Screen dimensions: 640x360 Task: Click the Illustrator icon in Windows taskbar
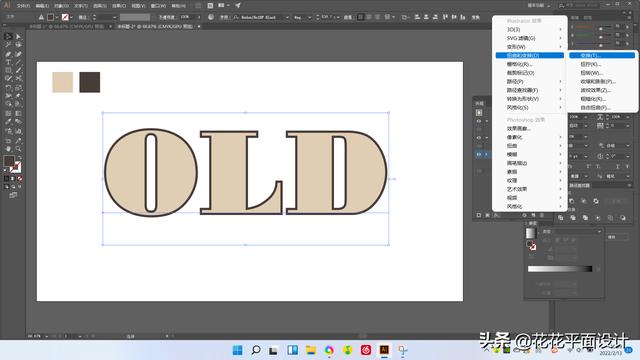pyautogui.click(x=384, y=350)
